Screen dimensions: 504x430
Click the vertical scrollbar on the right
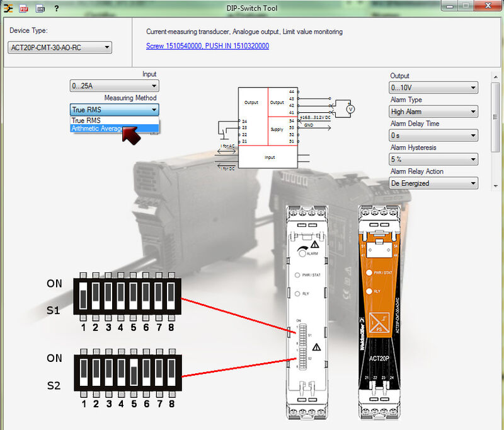[495, 126]
